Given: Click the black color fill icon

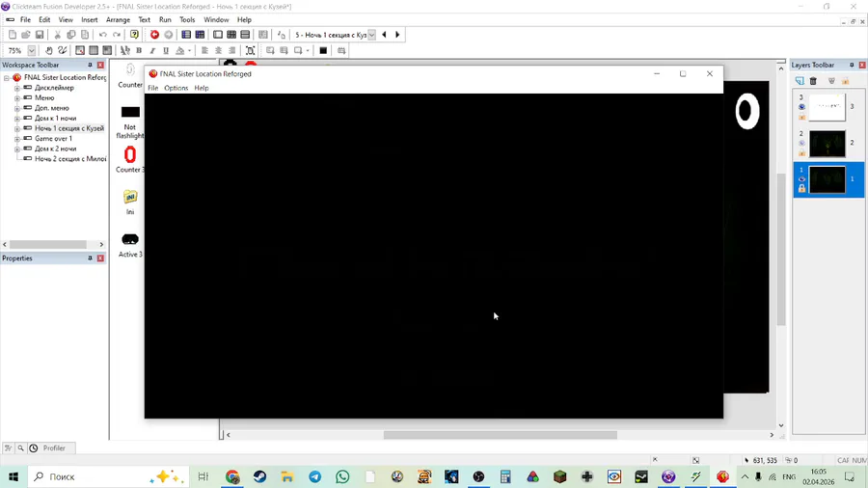Looking at the screenshot, I should [x=323, y=50].
